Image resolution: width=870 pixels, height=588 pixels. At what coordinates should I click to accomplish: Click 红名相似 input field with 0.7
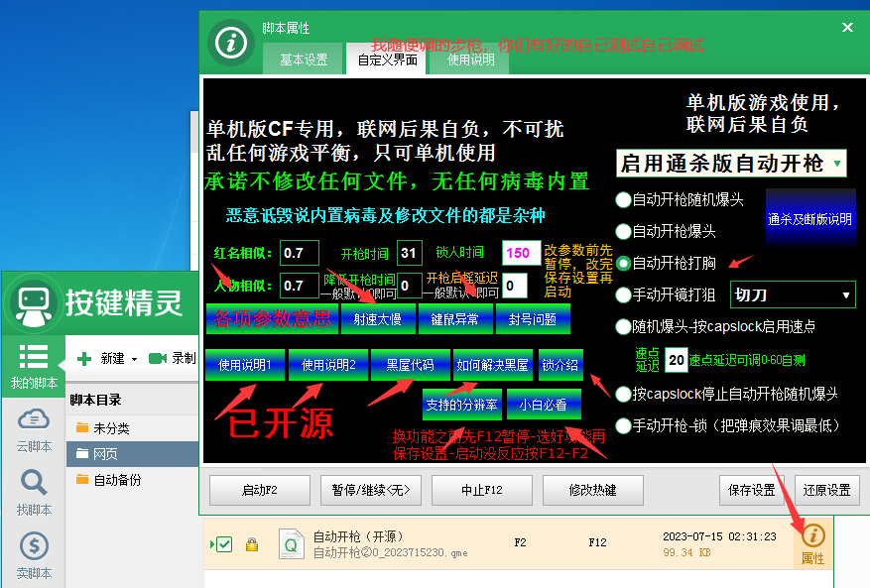(300, 253)
